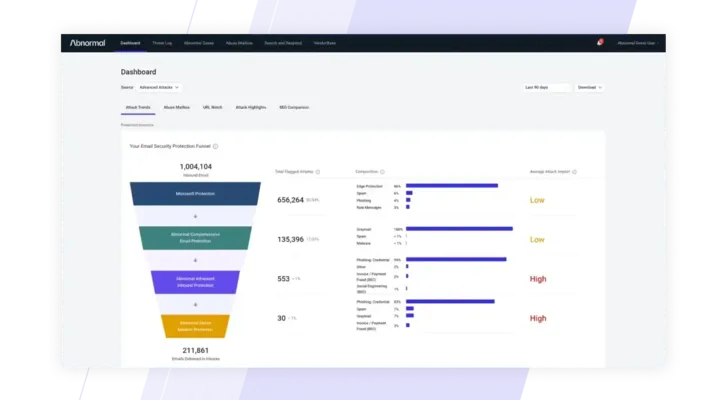
Task: Click the Malware composition label
Action: tap(363, 243)
